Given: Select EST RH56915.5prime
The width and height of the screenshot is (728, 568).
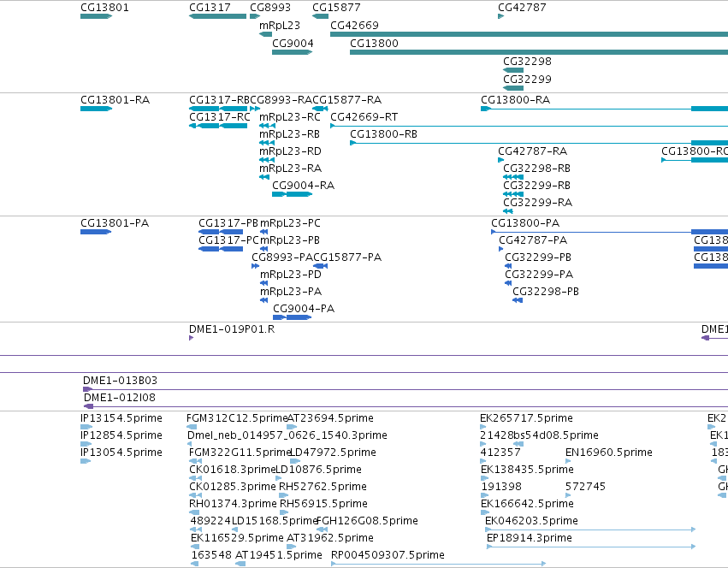Looking at the screenshot, I should [x=323, y=504].
